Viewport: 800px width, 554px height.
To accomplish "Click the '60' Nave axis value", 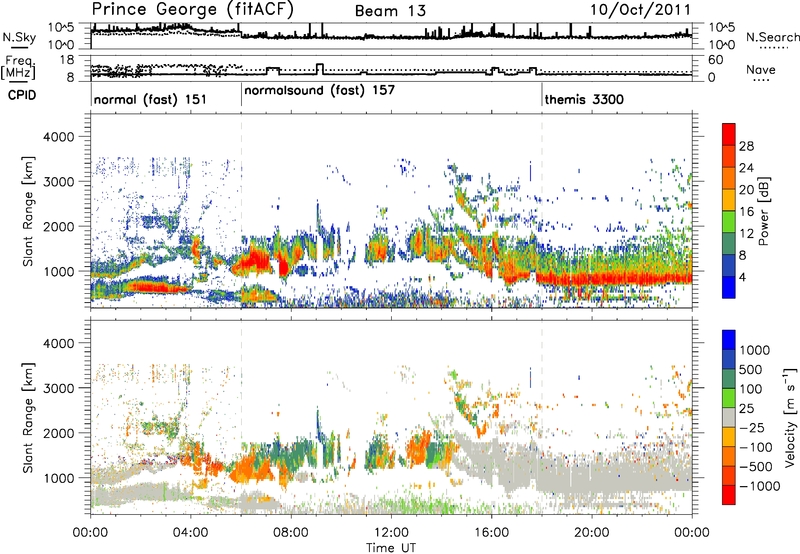I will [x=716, y=60].
